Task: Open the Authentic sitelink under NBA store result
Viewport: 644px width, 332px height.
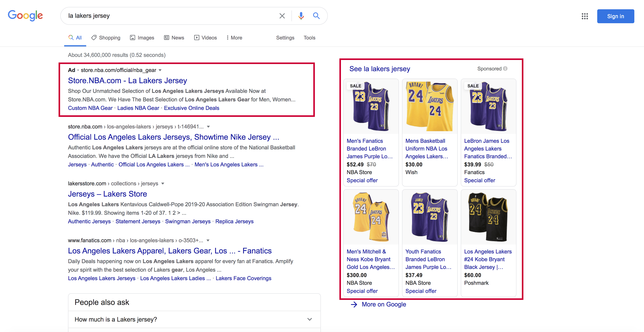Action: [102, 165]
